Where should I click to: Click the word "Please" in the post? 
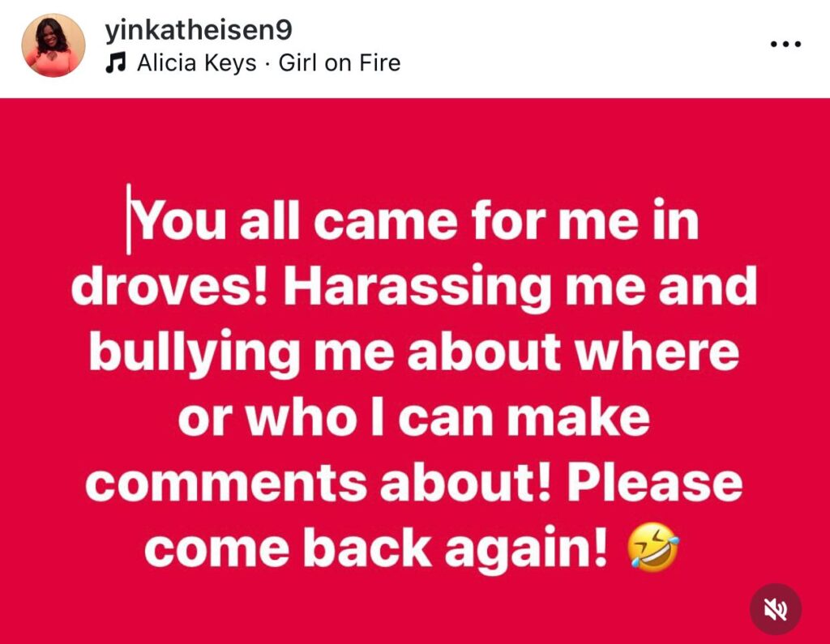coord(655,482)
